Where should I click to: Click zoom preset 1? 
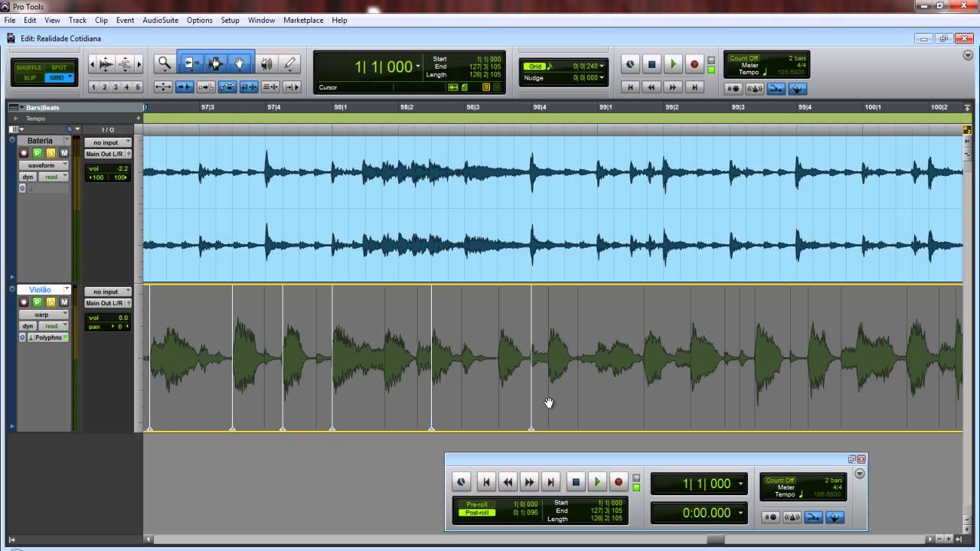tap(93, 86)
